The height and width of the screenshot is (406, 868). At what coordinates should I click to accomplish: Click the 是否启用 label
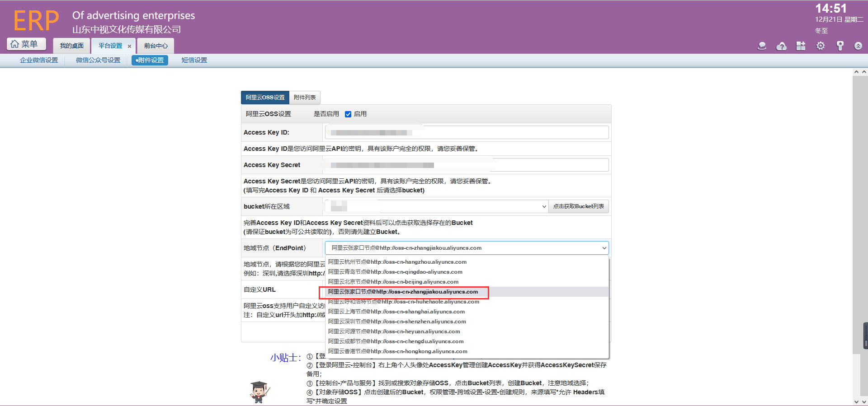(326, 114)
